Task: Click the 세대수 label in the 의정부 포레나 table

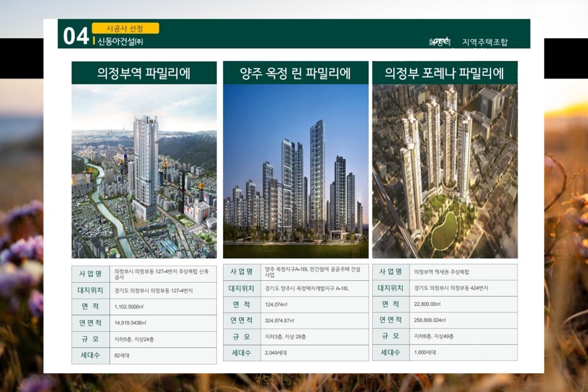Action: point(390,352)
